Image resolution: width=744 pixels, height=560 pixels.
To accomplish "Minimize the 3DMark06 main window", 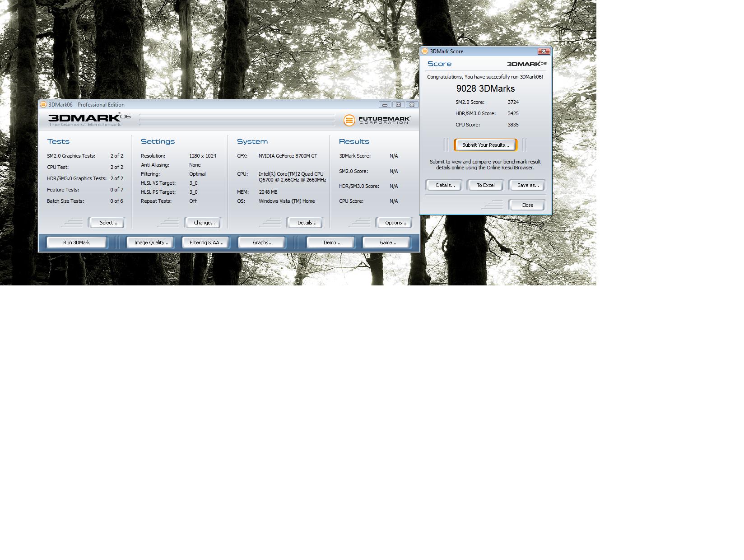I will point(385,105).
